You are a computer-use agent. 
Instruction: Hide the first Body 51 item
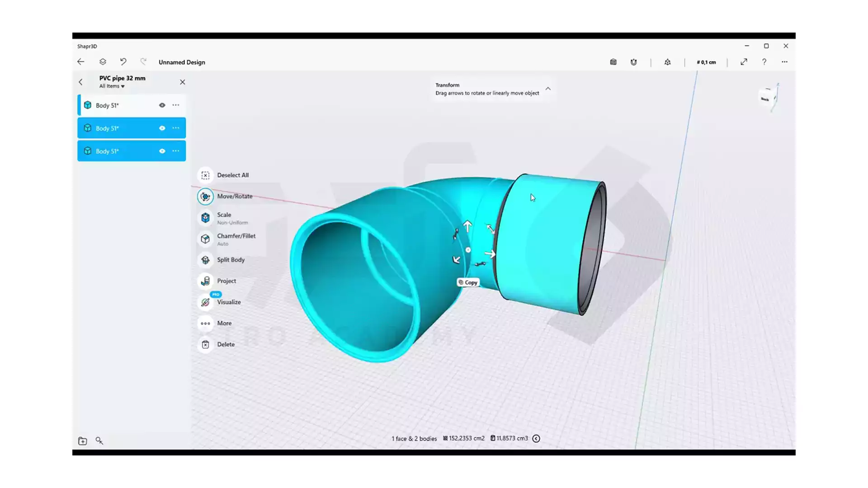click(x=162, y=105)
